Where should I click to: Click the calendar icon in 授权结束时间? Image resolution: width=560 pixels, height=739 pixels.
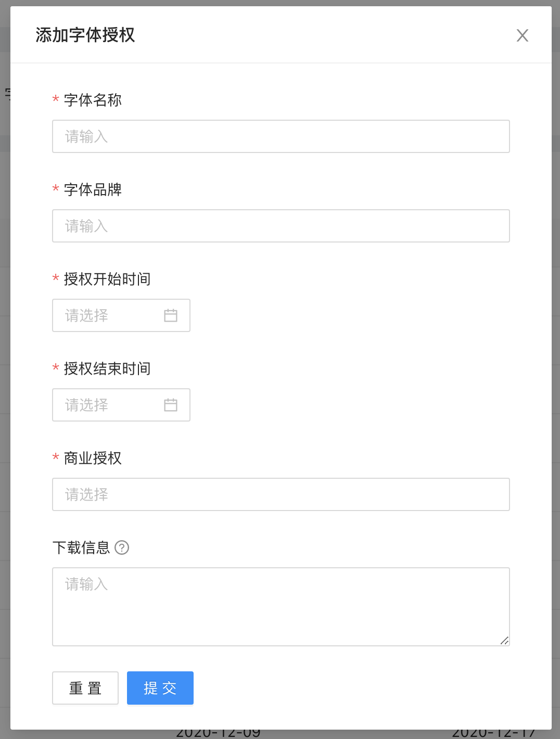coord(171,405)
